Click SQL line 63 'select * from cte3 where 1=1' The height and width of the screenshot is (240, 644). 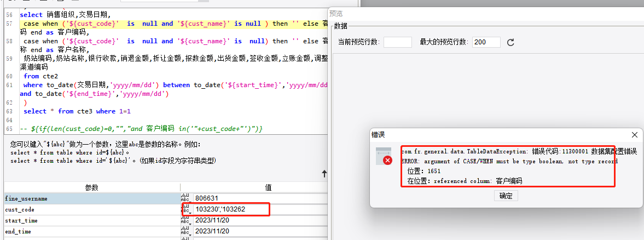77,111
